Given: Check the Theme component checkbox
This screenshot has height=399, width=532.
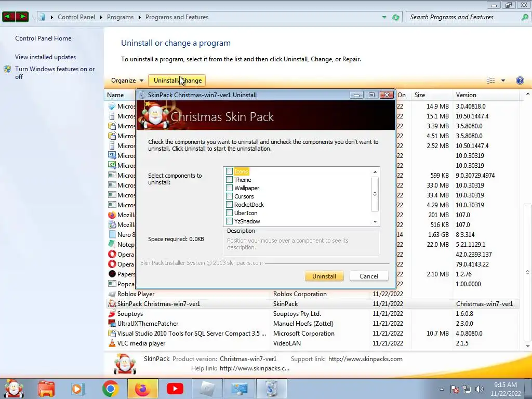Looking at the screenshot, I should point(229,179).
